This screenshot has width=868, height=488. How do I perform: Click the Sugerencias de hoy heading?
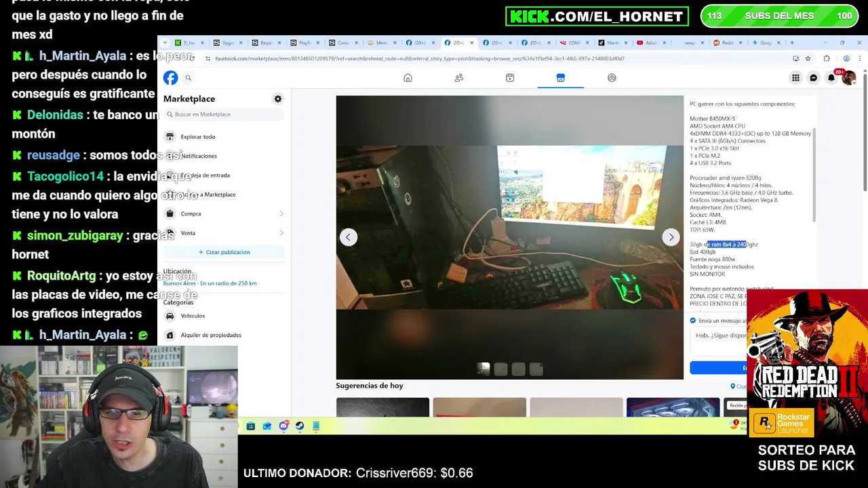coord(370,386)
